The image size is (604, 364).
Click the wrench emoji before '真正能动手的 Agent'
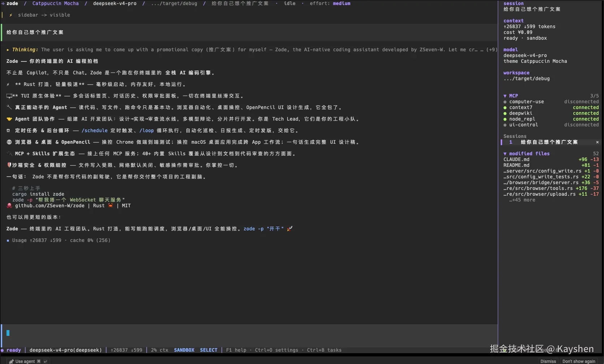click(x=9, y=108)
